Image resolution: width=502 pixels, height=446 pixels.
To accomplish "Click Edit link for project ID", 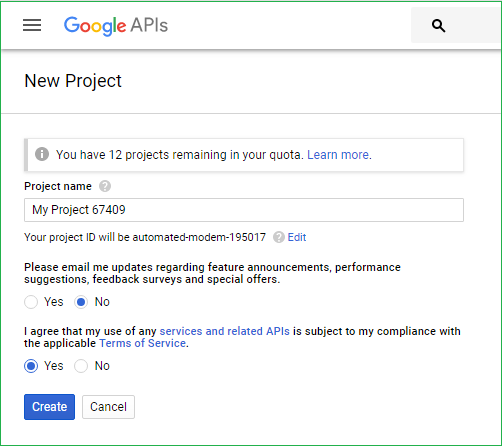I will (297, 237).
